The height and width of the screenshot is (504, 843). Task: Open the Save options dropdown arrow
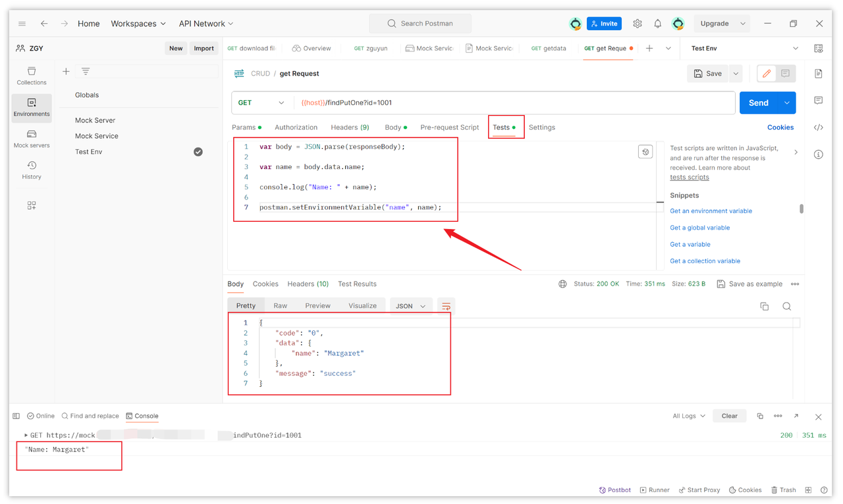point(736,74)
